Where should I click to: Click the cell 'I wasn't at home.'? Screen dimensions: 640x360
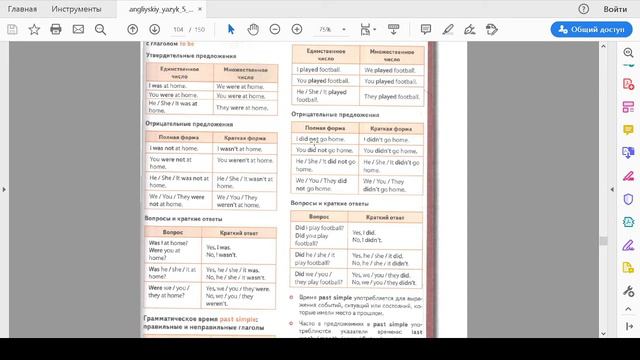[244, 149]
